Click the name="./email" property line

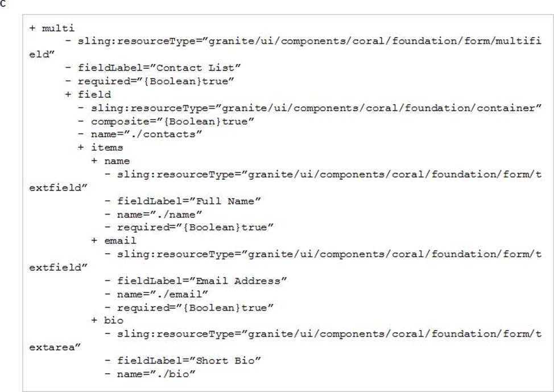point(163,294)
